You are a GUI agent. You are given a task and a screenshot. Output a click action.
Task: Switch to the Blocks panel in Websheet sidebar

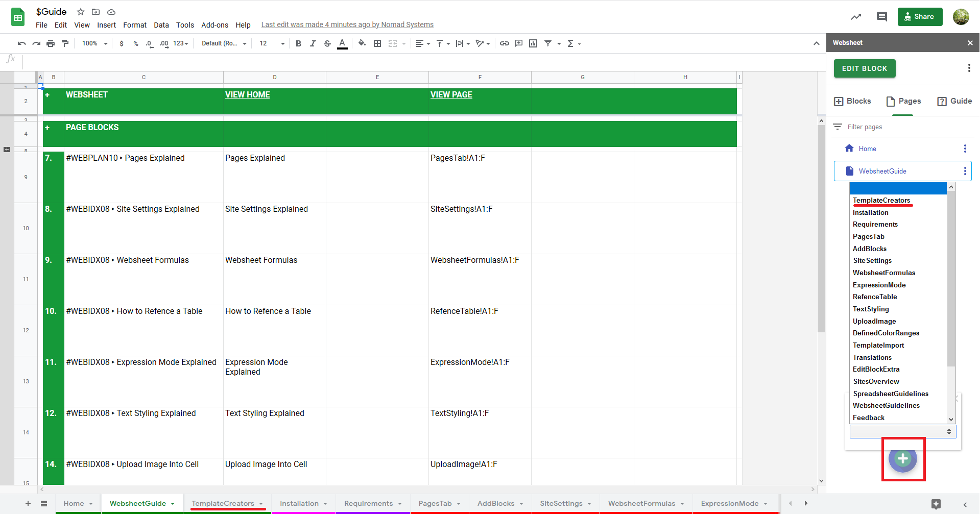852,101
